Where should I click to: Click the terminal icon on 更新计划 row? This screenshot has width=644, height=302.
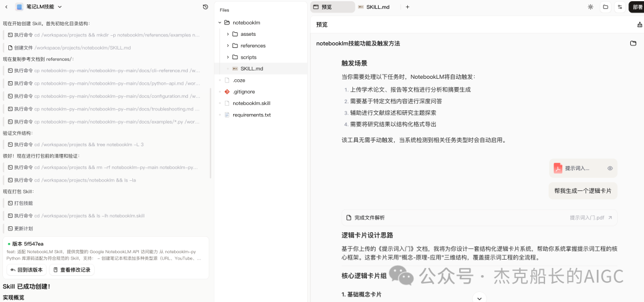(10, 229)
